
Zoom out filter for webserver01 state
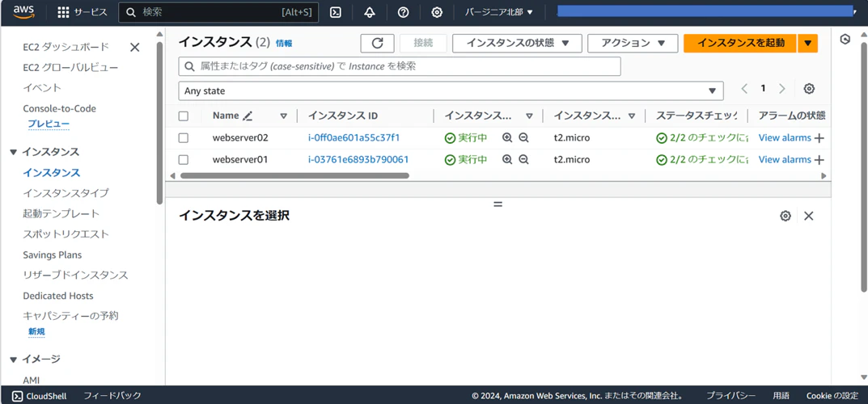(x=523, y=160)
